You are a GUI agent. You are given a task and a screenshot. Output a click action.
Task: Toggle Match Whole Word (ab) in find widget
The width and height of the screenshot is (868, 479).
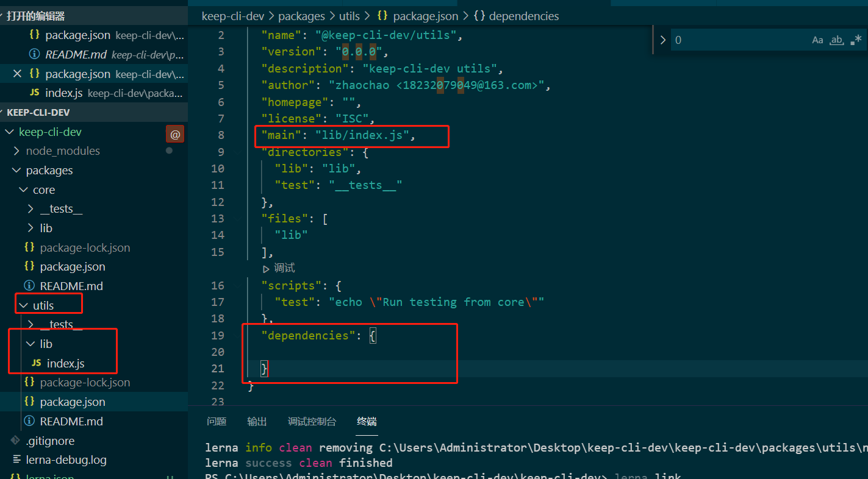coord(837,40)
